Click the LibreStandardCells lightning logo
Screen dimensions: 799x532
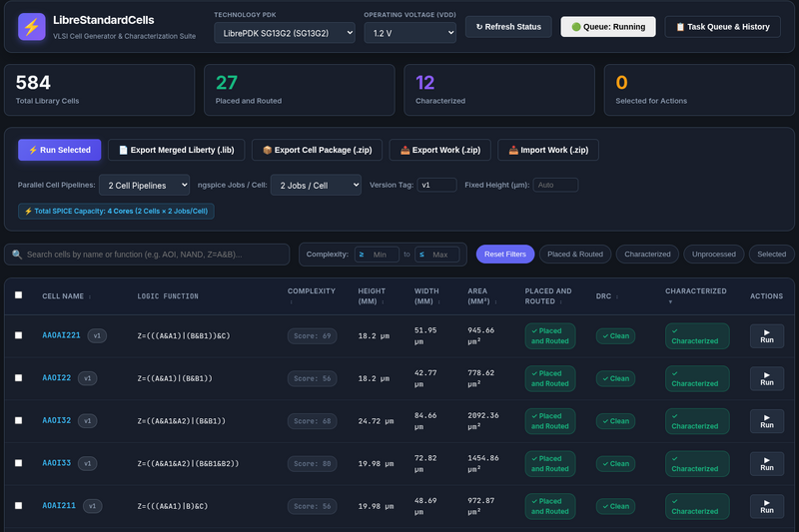point(32,27)
